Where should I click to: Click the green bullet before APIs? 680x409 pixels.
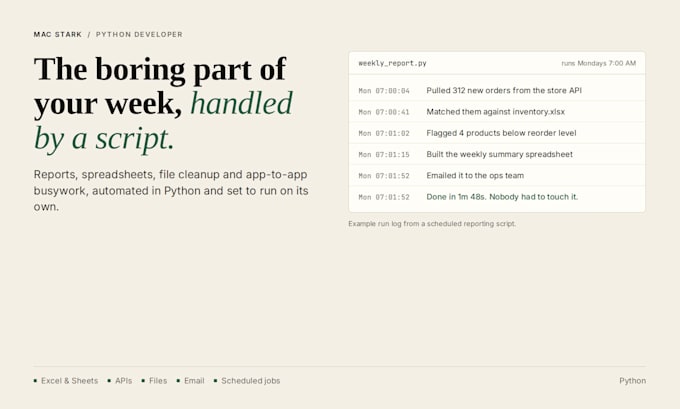coord(109,381)
